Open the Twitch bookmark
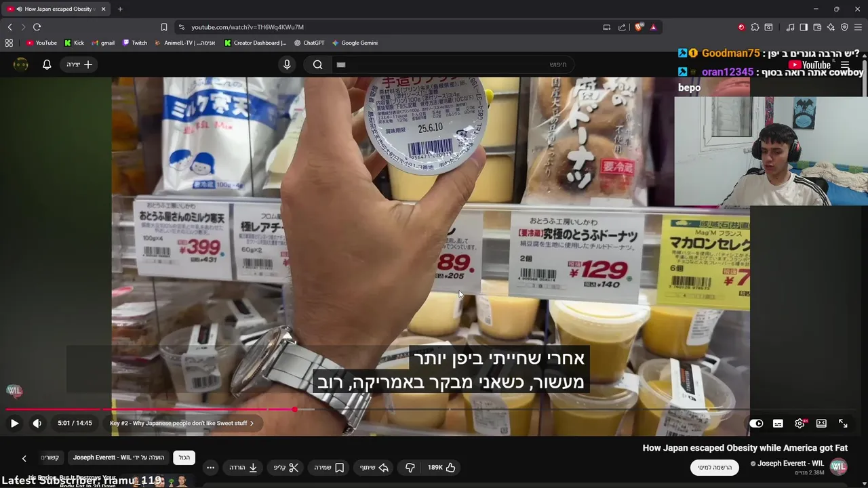The height and width of the screenshot is (488, 868). (135, 43)
